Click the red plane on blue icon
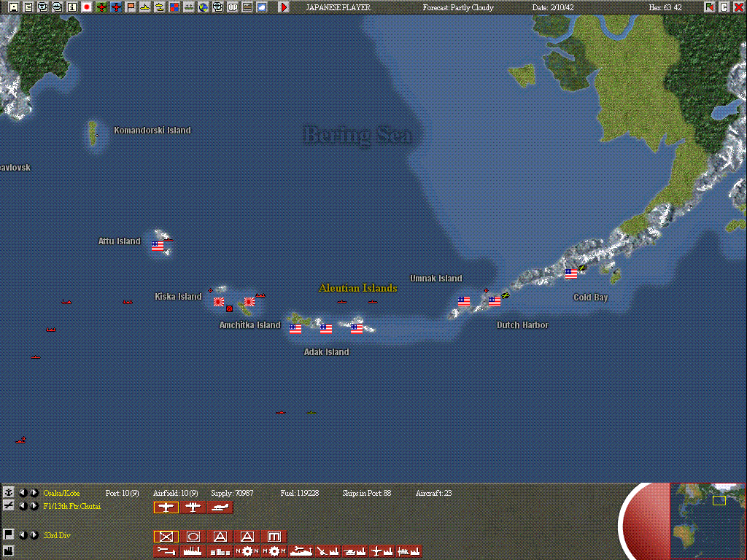 (116, 7)
